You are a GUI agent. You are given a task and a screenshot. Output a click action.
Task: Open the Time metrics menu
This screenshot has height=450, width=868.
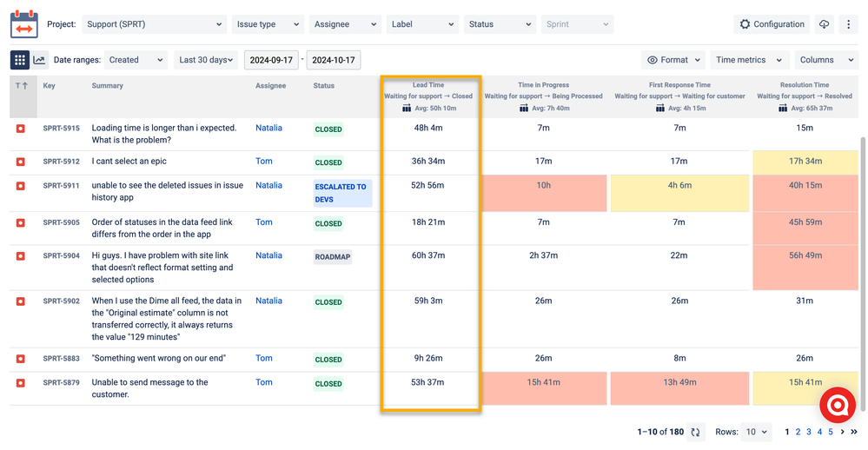coord(747,60)
